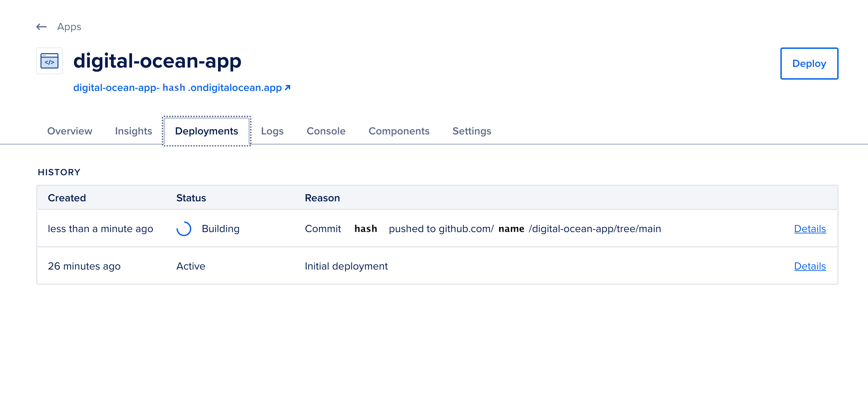Click the Deploy button
This screenshot has height=408, width=868.
tap(809, 63)
